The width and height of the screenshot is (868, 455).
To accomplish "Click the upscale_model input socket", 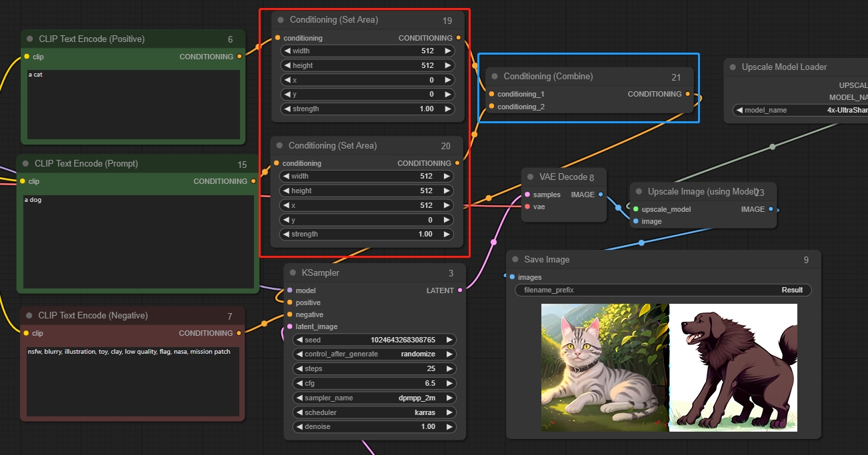I will coord(636,209).
